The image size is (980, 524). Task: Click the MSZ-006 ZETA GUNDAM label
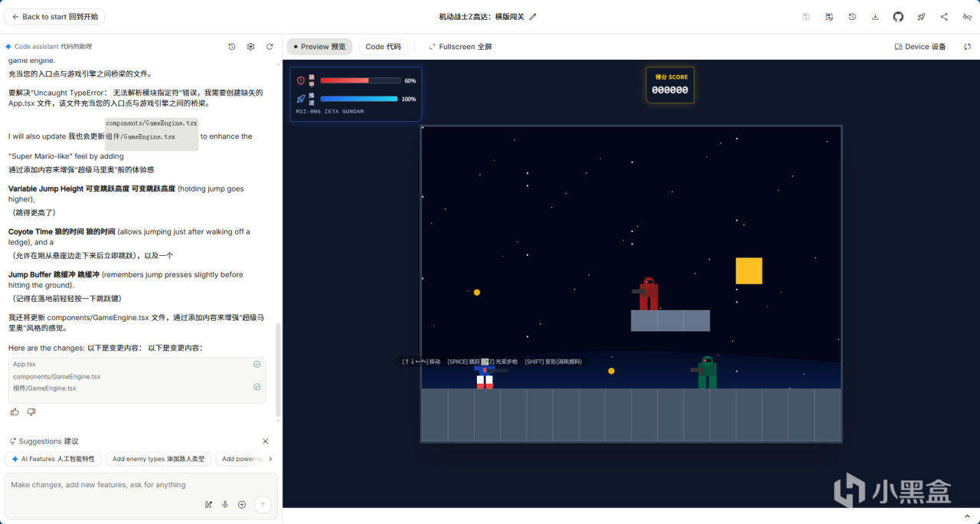click(x=330, y=112)
